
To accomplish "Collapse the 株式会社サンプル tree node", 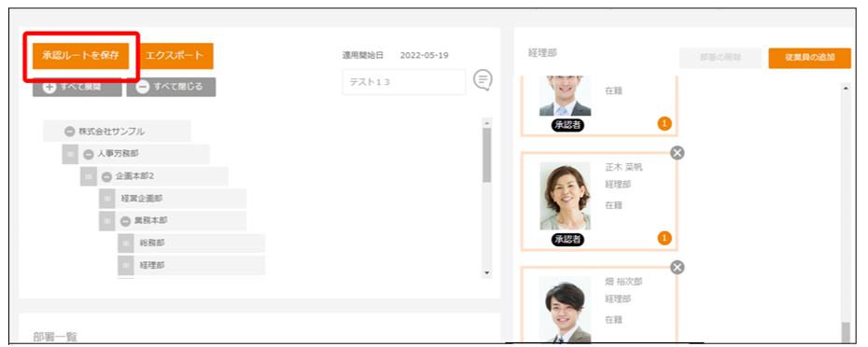I will tap(69, 132).
